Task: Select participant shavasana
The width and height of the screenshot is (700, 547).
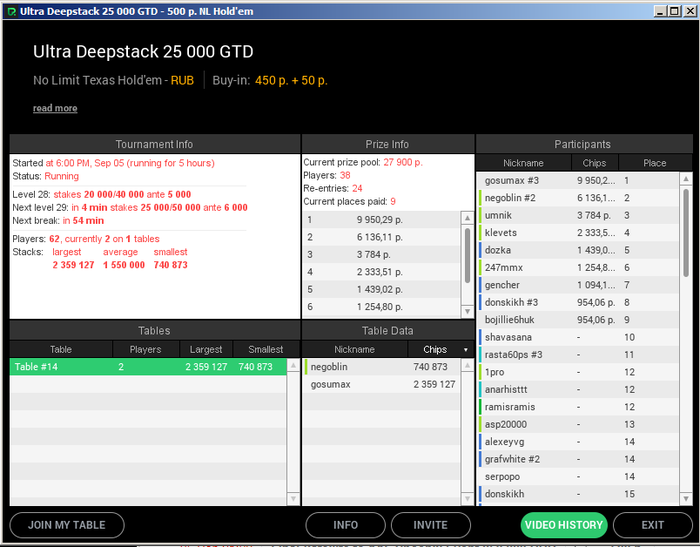Action: (x=579, y=337)
